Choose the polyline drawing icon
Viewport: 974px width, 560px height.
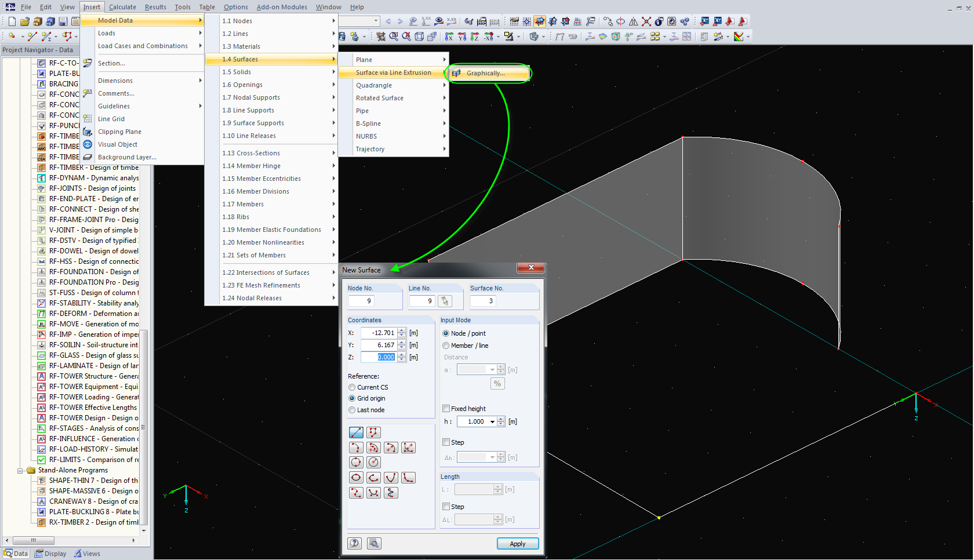(x=373, y=432)
